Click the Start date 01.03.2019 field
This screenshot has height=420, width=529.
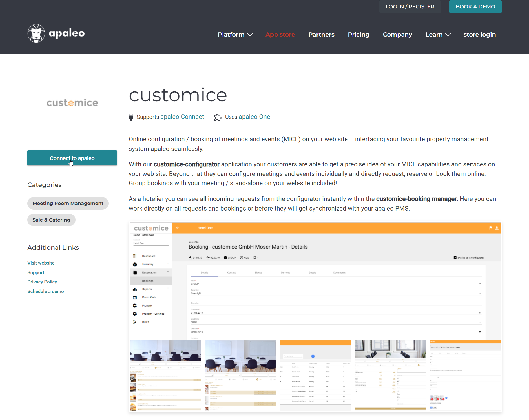336,313
